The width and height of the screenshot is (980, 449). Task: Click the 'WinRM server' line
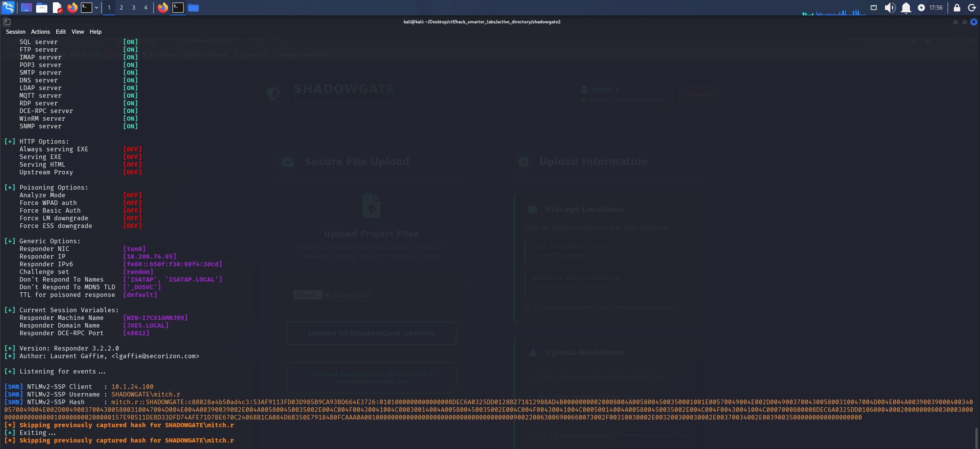tap(79, 118)
